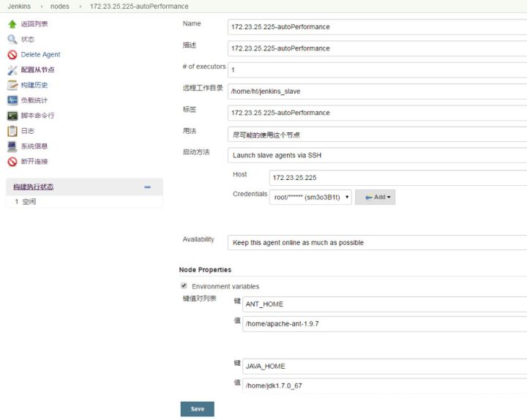Image resolution: width=527 pixels, height=420 pixels.
Task: Click the notepad build history icon
Action: click(12, 85)
